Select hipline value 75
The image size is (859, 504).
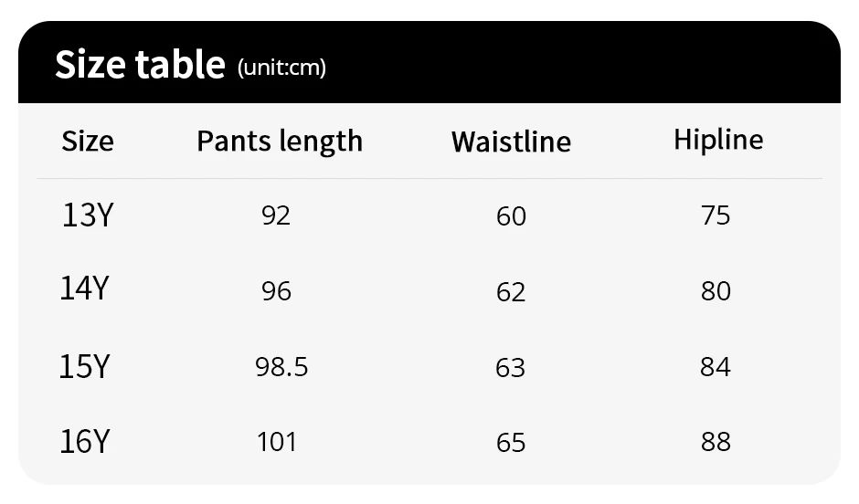[x=716, y=215]
